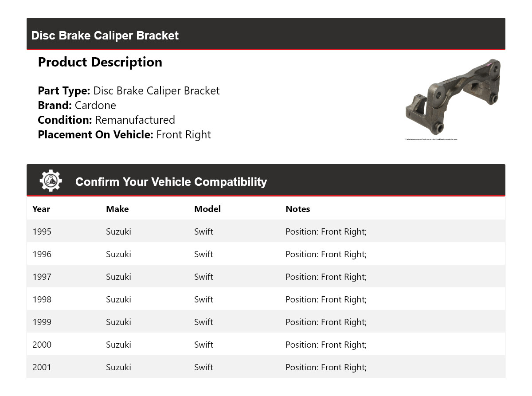Click the gear compatibility icon

point(51,181)
